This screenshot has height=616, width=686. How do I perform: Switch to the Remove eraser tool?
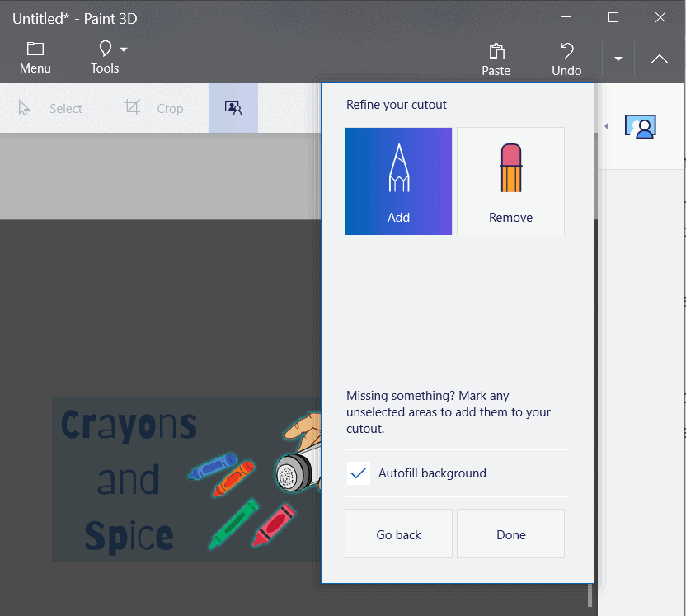coord(510,181)
